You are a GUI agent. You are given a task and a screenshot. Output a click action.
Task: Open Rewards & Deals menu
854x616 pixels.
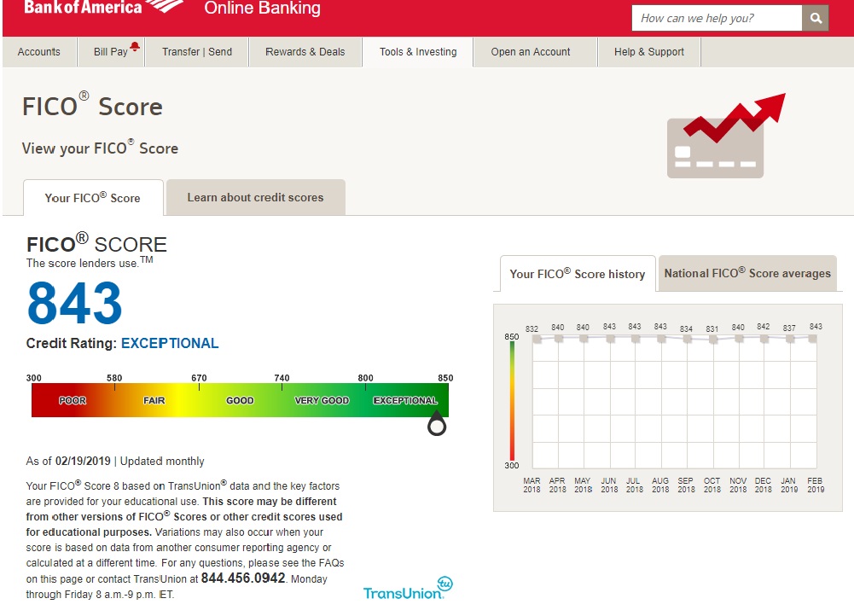(305, 52)
